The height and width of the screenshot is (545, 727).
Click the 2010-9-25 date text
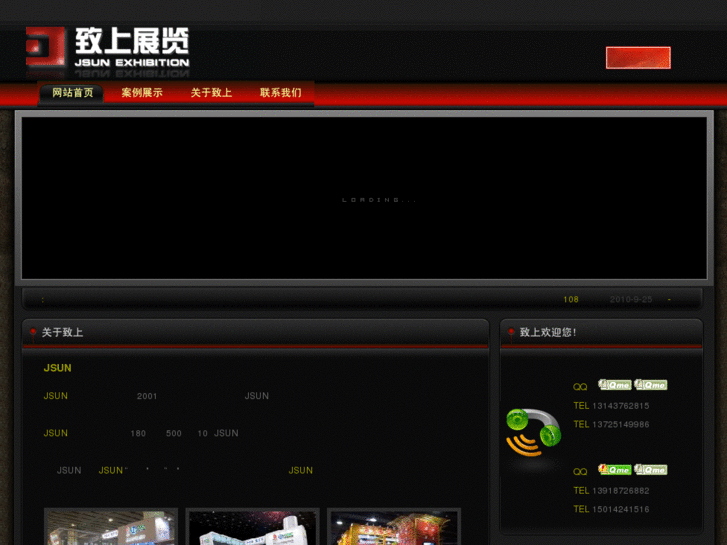pos(631,300)
